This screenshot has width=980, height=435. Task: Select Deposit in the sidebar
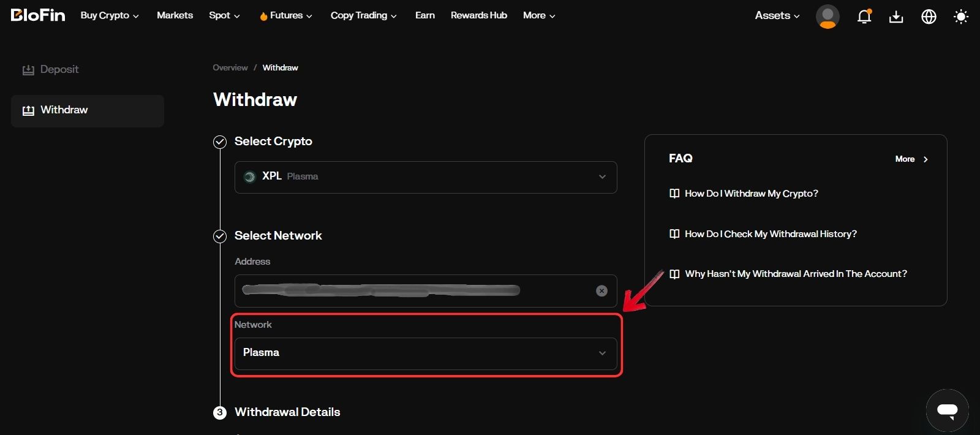59,70
